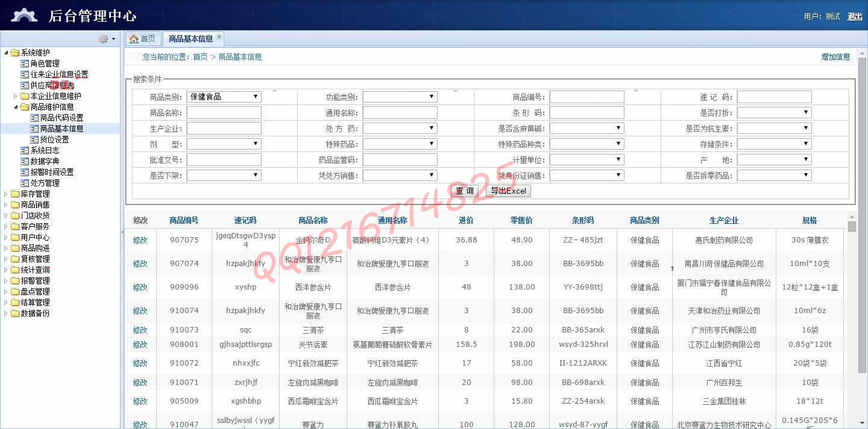Expand the 本企业信息维护 tree node
868x429 pixels.
point(16,96)
